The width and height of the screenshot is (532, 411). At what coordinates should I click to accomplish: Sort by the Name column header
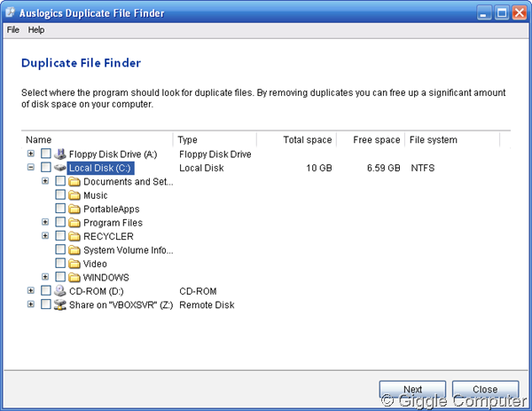tap(98, 139)
